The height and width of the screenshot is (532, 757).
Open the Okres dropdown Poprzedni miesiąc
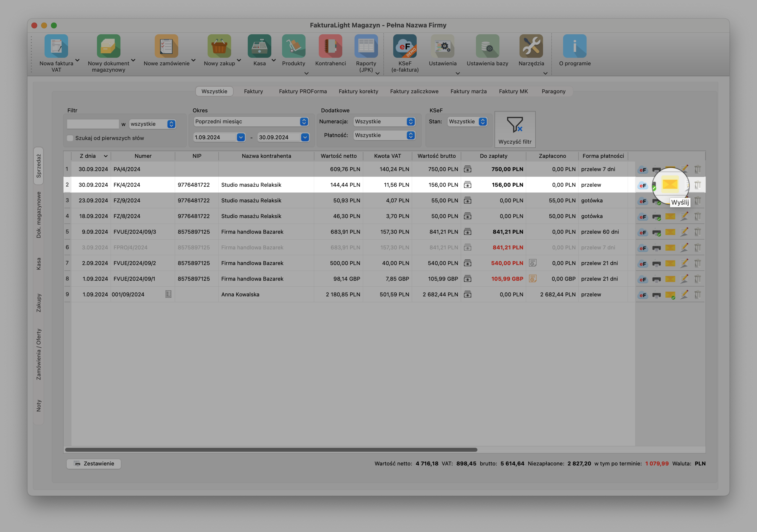coord(251,121)
